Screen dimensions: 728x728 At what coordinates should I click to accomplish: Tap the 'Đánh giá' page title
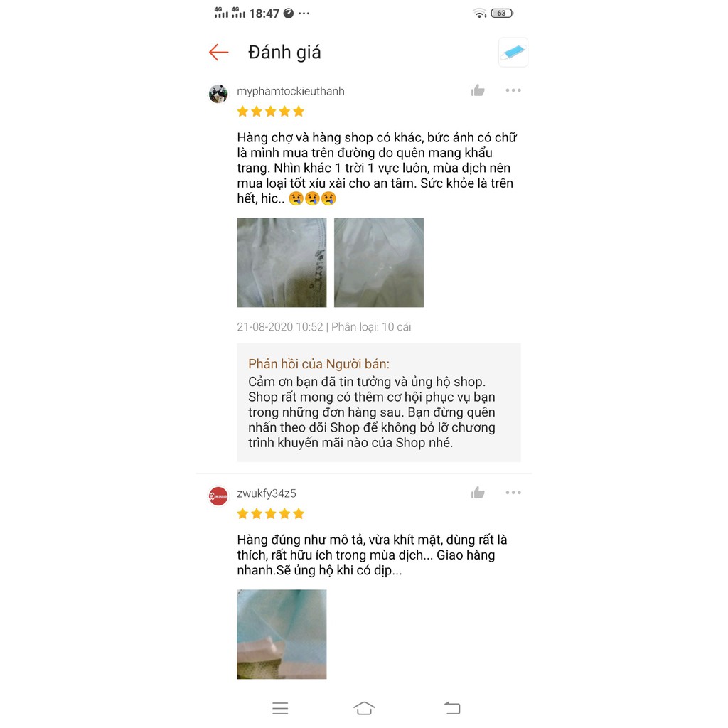pyautogui.click(x=284, y=53)
